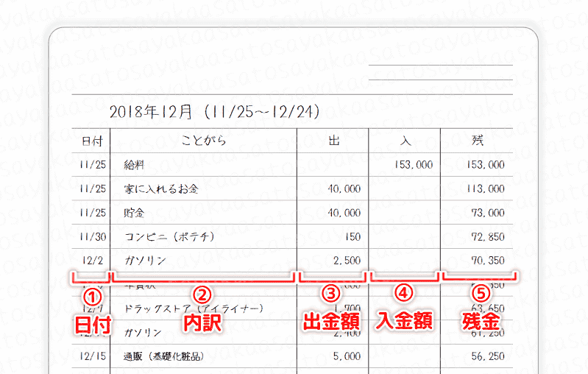Select the 63,650 balance cell
The image size is (588, 374).
[x=488, y=308]
